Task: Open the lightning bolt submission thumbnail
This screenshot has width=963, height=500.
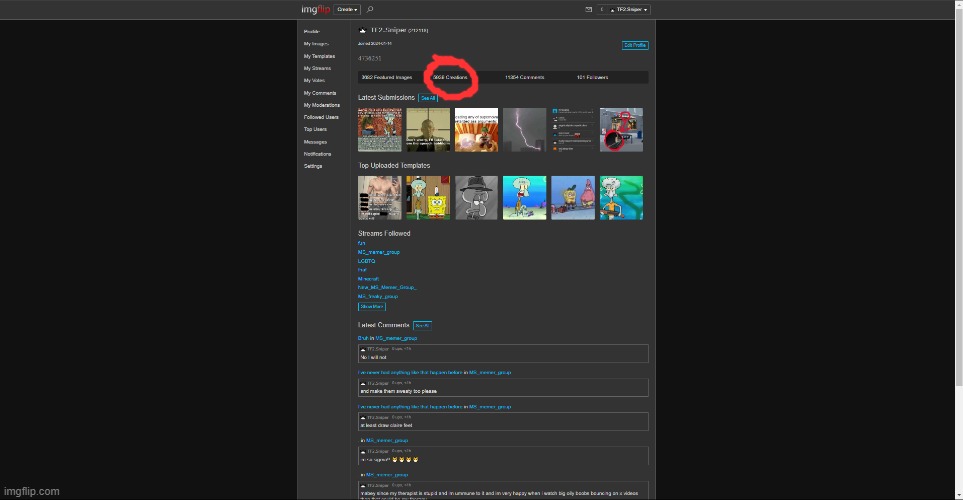Action: pos(524,130)
